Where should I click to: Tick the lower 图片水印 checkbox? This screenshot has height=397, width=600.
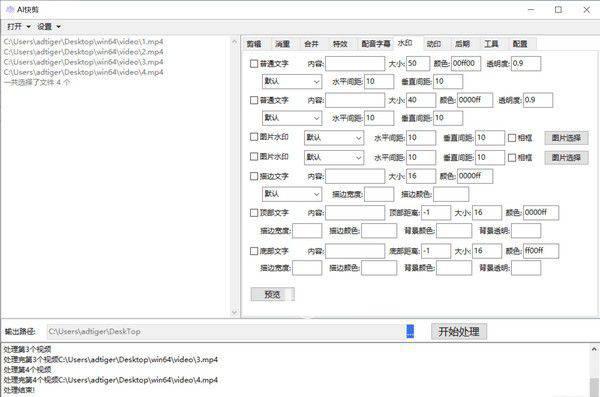pyautogui.click(x=254, y=157)
